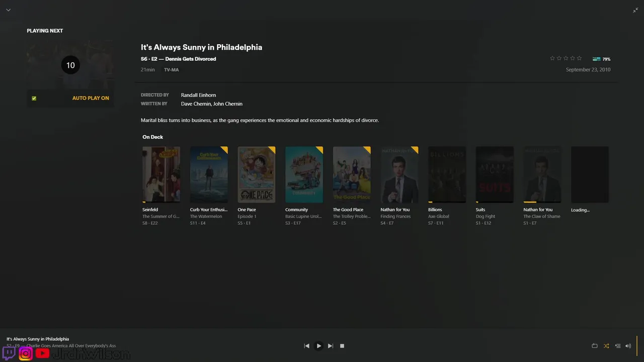Adjust the vertical volume slider
Screen dimensions: 644x362
click(637, 346)
